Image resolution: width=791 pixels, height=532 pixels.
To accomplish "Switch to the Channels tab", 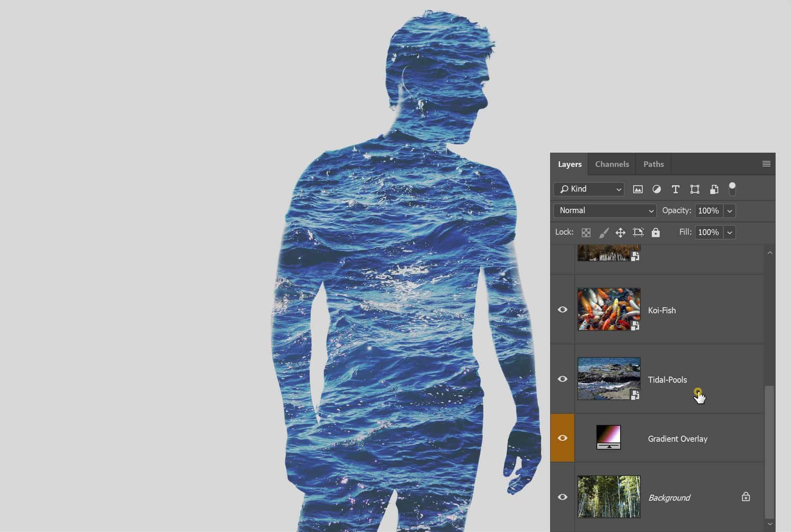I will [612, 164].
